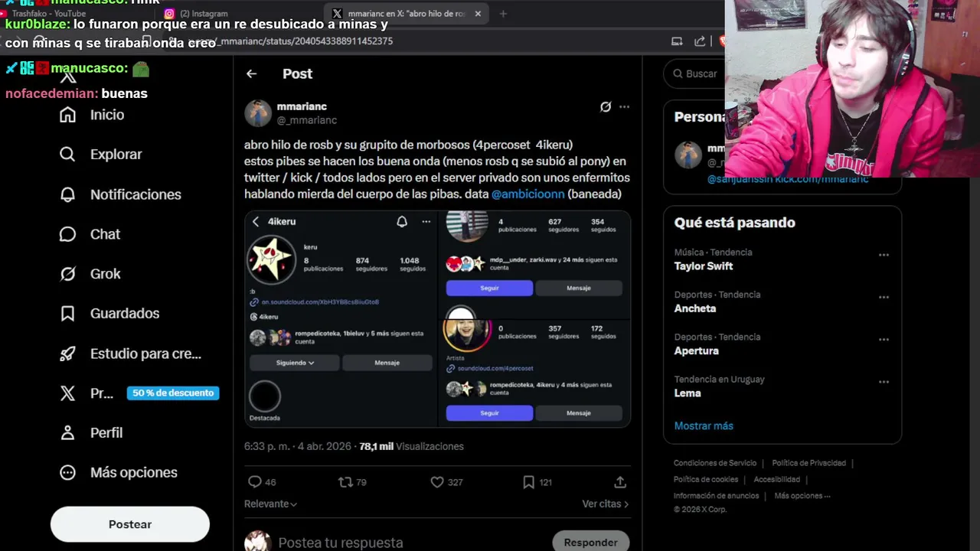Open Inicio in X sidebar
Image resolution: width=980 pixels, height=551 pixels.
coord(92,115)
